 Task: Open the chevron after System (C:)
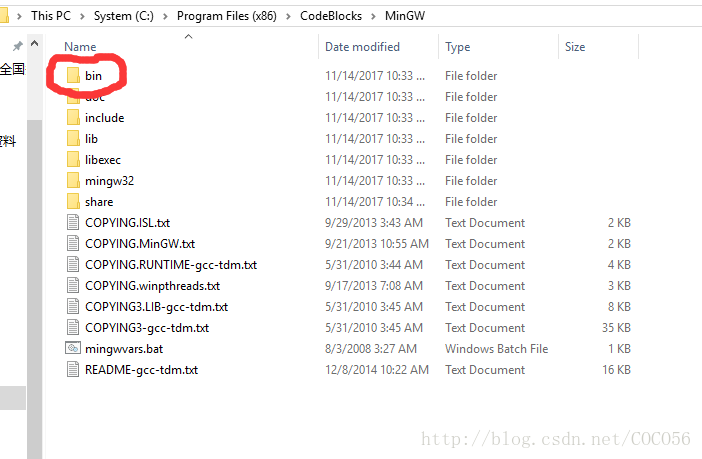click(168, 15)
